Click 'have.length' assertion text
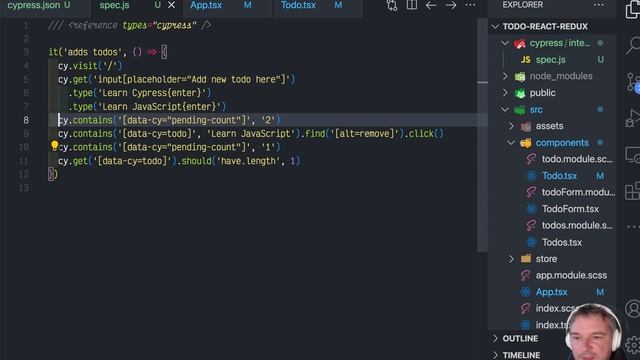The image size is (640, 360). [248, 161]
